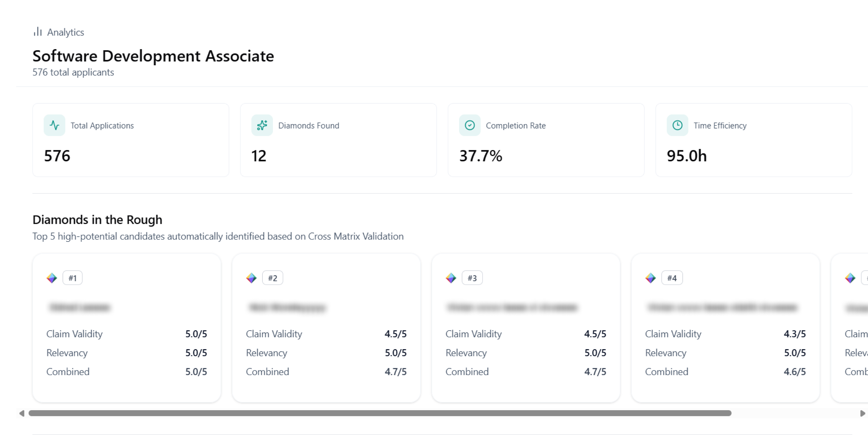Click the scrollbar left arrow

point(22,413)
